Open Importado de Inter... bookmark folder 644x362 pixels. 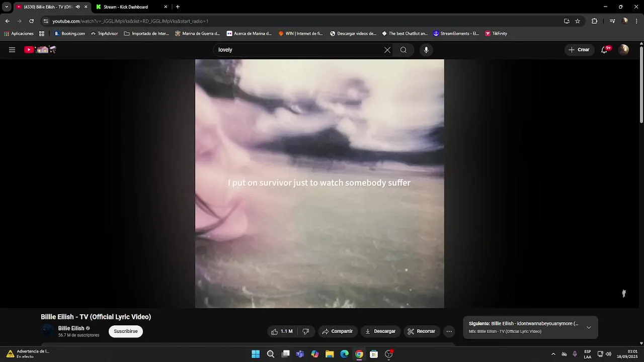click(x=146, y=34)
